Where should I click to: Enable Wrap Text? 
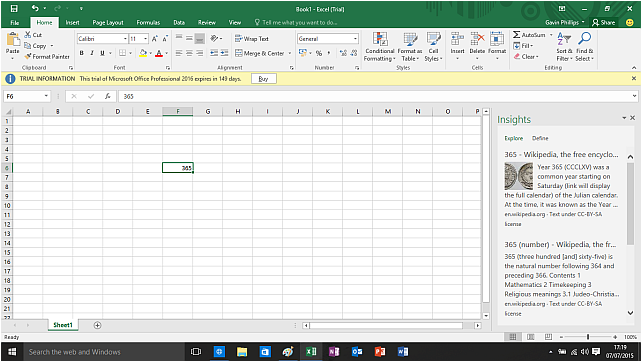[252, 38]
